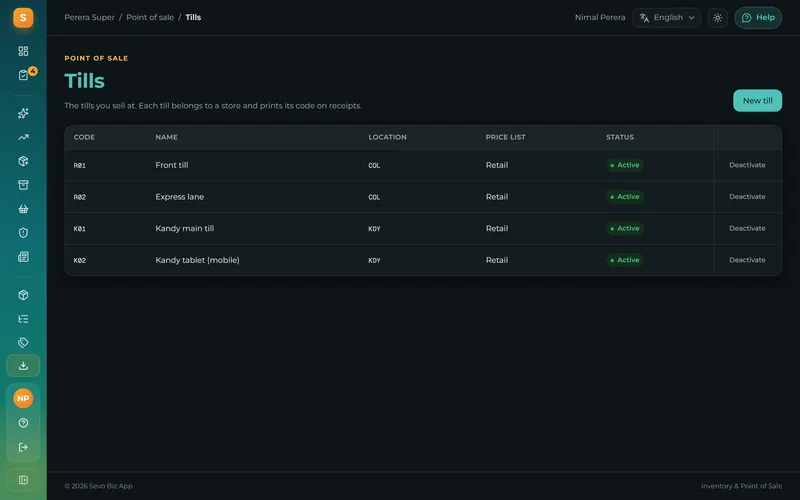Select till code R02

pyautogui.click(x=80, y=197)
